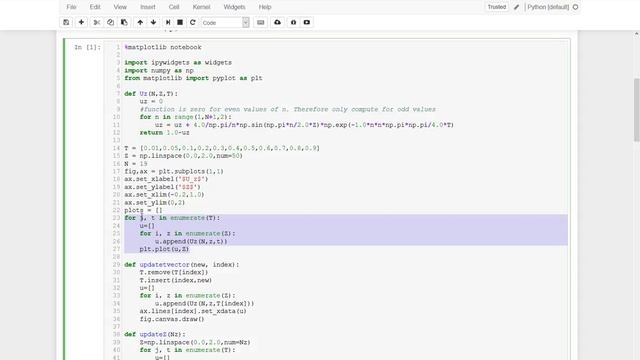Click the page vertical scrollbar thumb
This screenshot has width=640, height=360.
637,110
